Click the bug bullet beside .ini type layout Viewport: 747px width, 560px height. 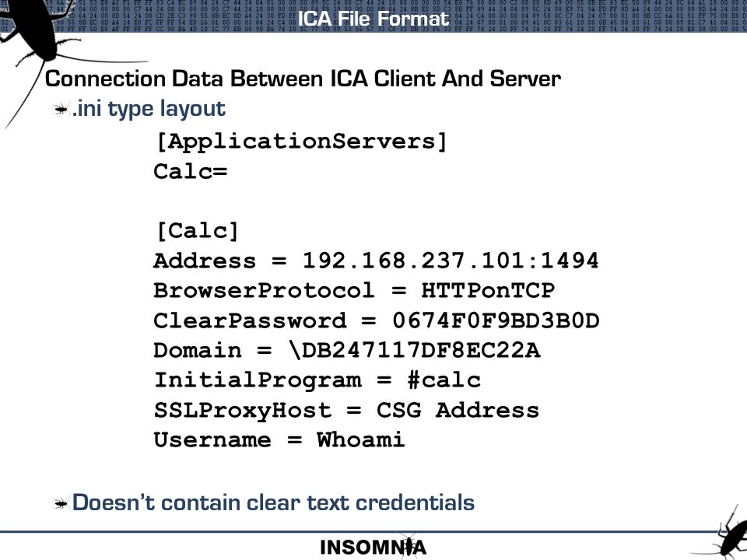click(61, 110)
